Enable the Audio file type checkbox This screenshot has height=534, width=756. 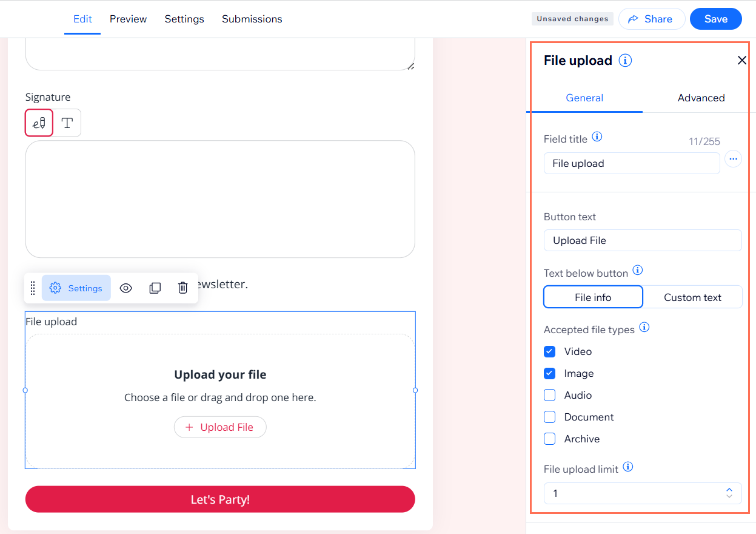(550, 395)
